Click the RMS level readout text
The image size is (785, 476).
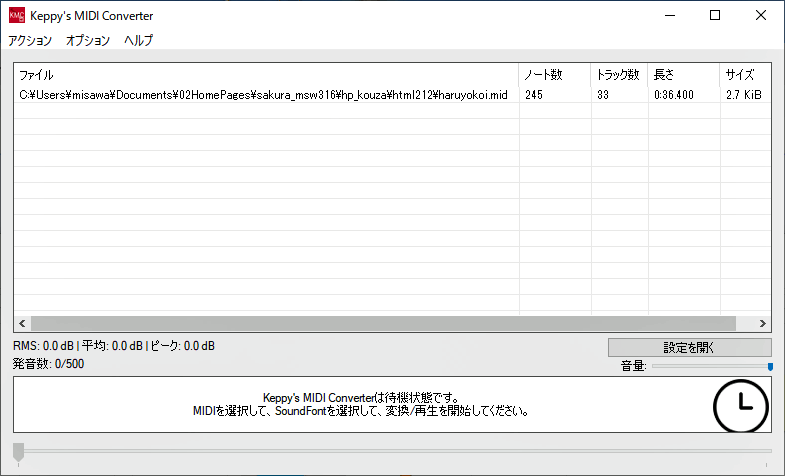point(43,346)
